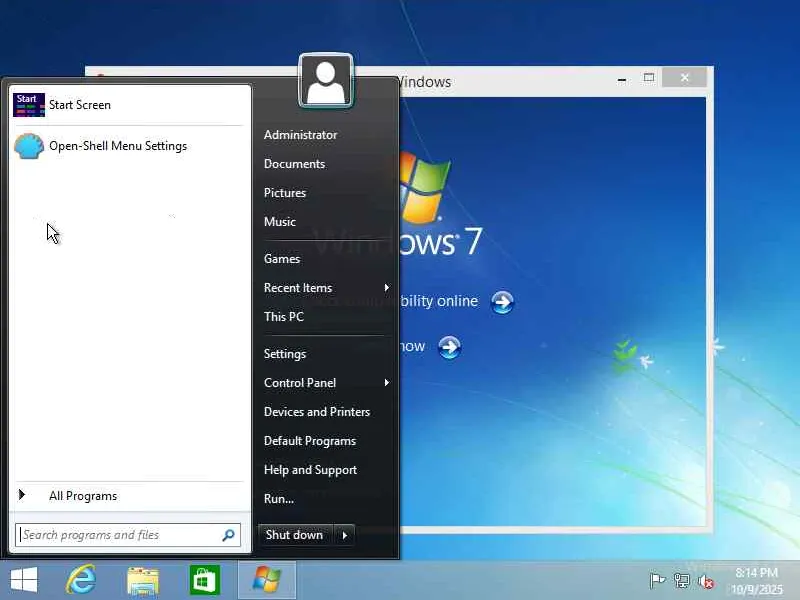800x600 pixels.
Task: Focus the Search programs and files box
Action: (x=128, y=535)
